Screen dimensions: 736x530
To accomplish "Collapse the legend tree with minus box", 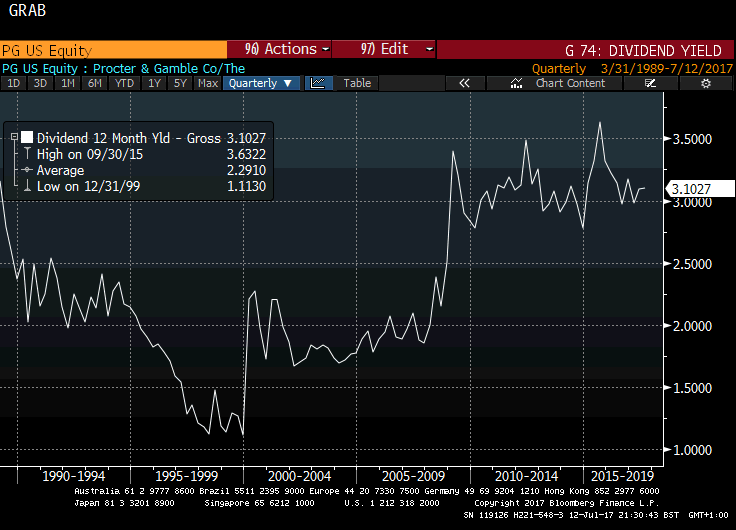I will 13,137.
